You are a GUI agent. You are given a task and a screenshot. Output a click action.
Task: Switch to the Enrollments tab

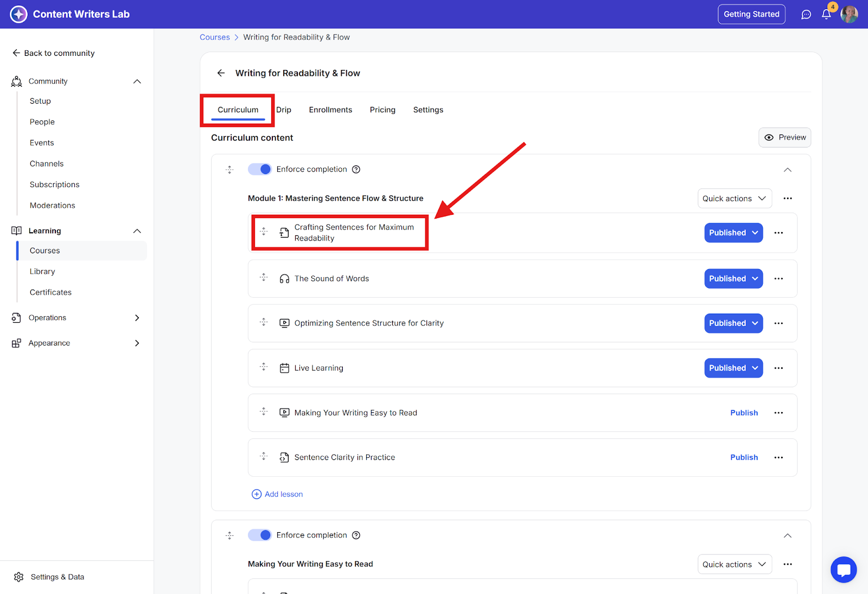tap(330, 110)
